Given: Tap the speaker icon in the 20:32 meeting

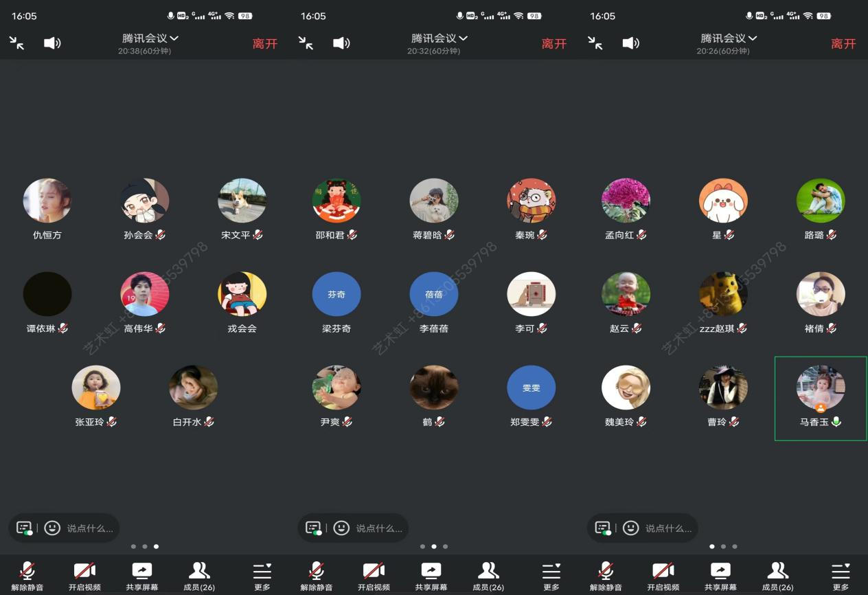Looking at the screenshot, I should [x=341, y=43].
